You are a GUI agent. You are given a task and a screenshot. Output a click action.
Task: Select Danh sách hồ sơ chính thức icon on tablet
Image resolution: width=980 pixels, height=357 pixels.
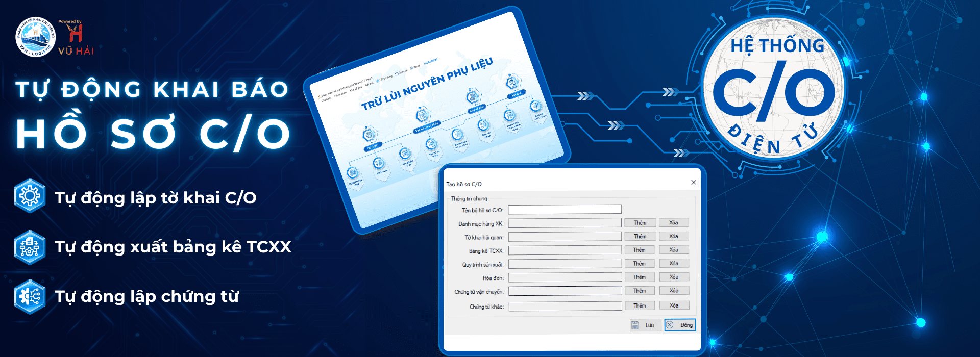[509, 116]
